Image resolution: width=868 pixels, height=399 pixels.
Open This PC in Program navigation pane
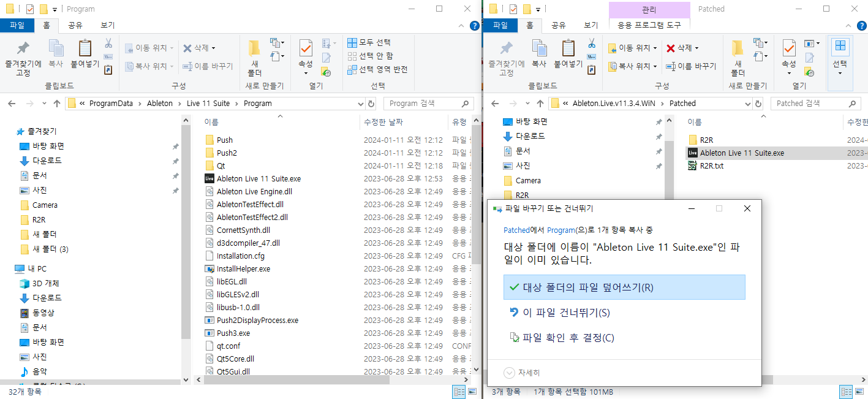(37, 268)
